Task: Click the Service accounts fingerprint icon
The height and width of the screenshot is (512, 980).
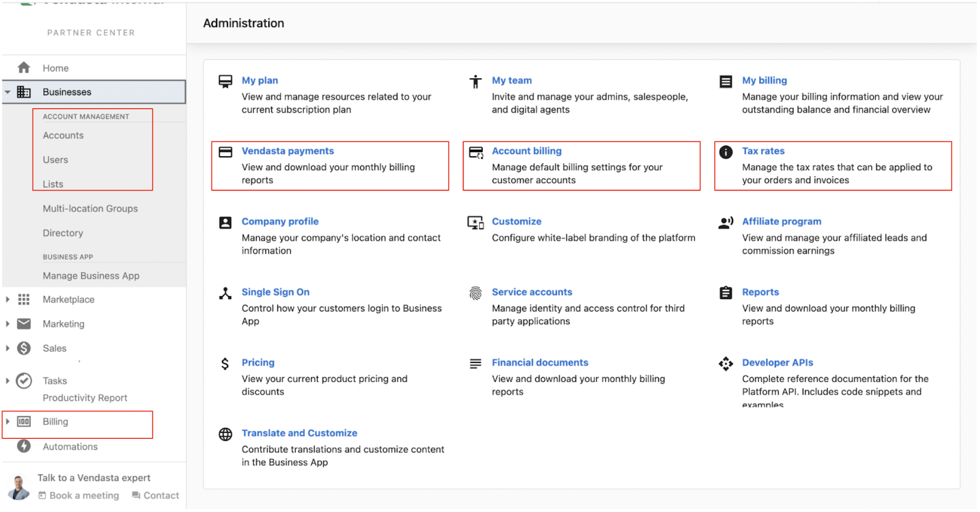Action: [x=476, y=293]
